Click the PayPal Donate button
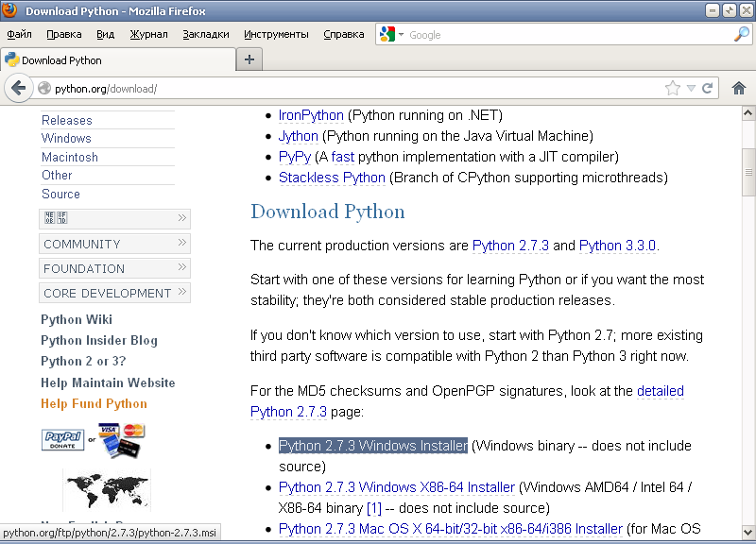 [62, 439]
